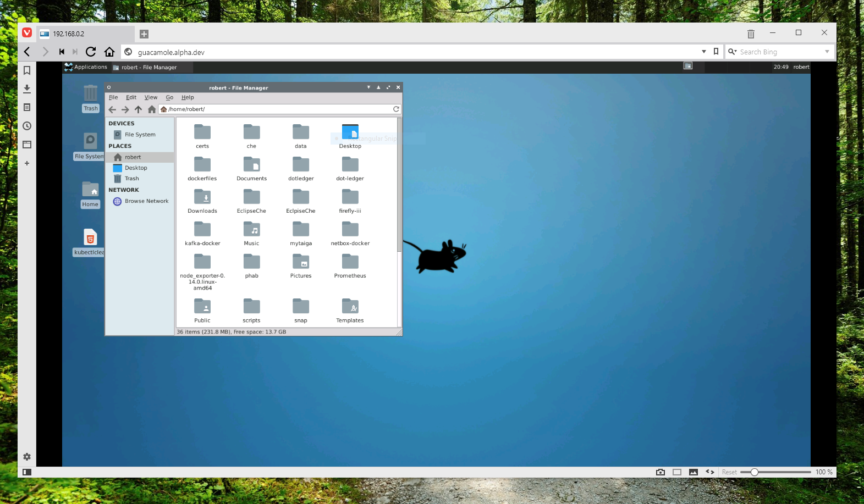Open the data folder
Viewport: 864px width, 504px height.
301,136
